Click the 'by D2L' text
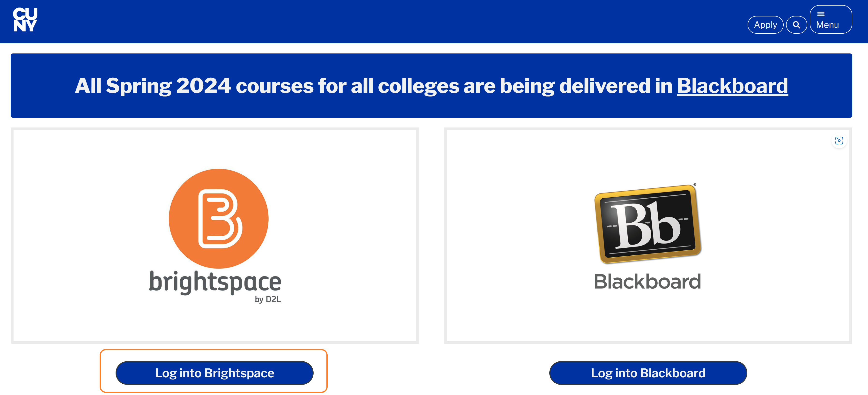 [268, 299]
